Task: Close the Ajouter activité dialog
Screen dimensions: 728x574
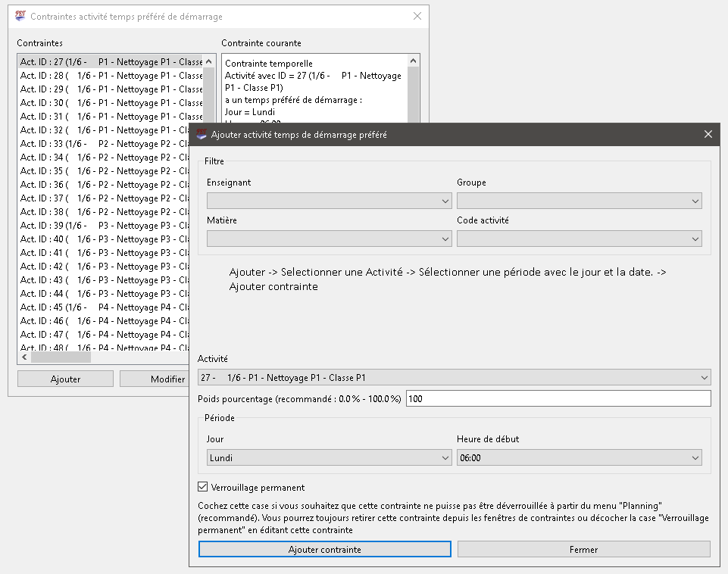Action: (708, 134)
